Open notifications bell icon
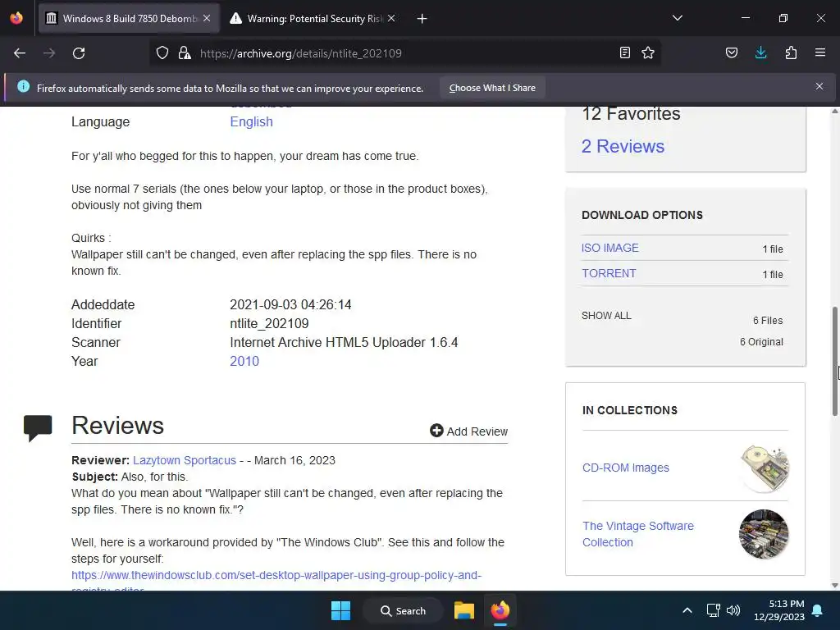Image resolution: width=840 pixels, height=630 pixels. [818, 610]
